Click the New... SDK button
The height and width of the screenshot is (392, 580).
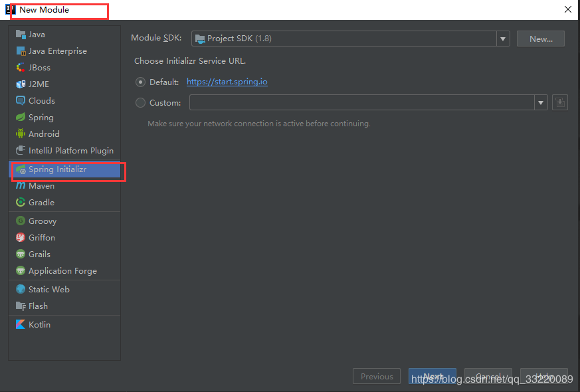[540, 39]
